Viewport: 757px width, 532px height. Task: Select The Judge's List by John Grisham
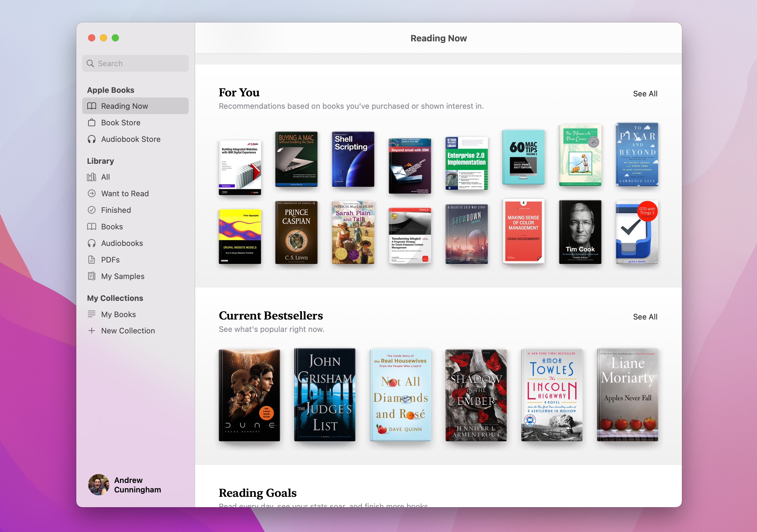tap(324, 395)
